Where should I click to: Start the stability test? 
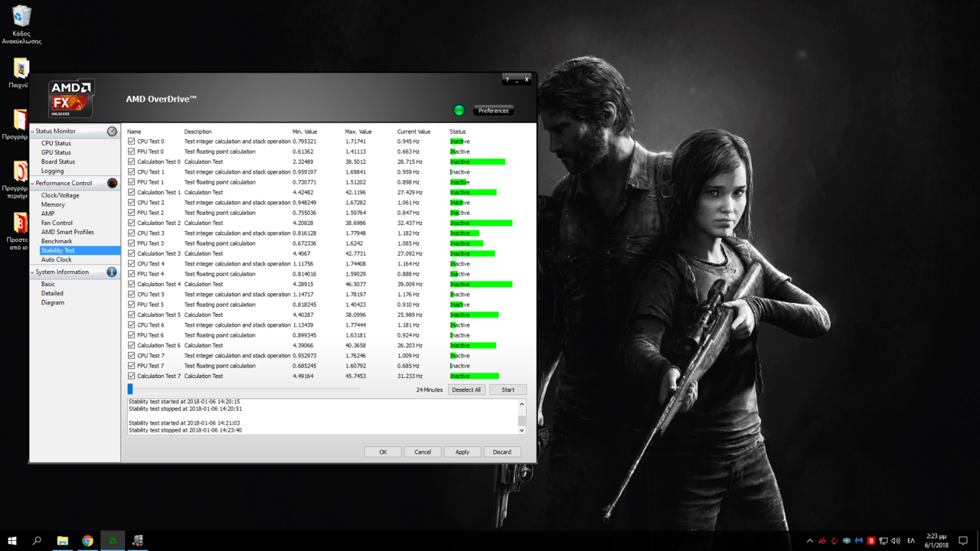pos(508,390)
